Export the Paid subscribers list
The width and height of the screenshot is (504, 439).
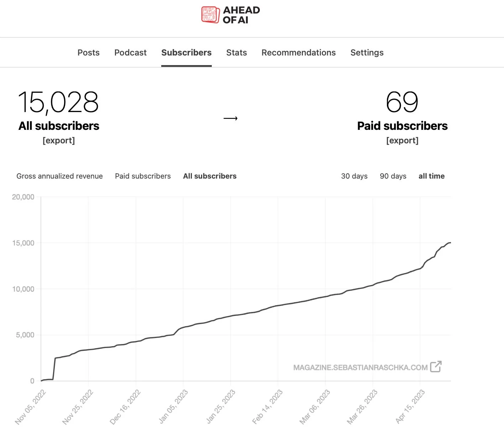(x=403, y=141)
